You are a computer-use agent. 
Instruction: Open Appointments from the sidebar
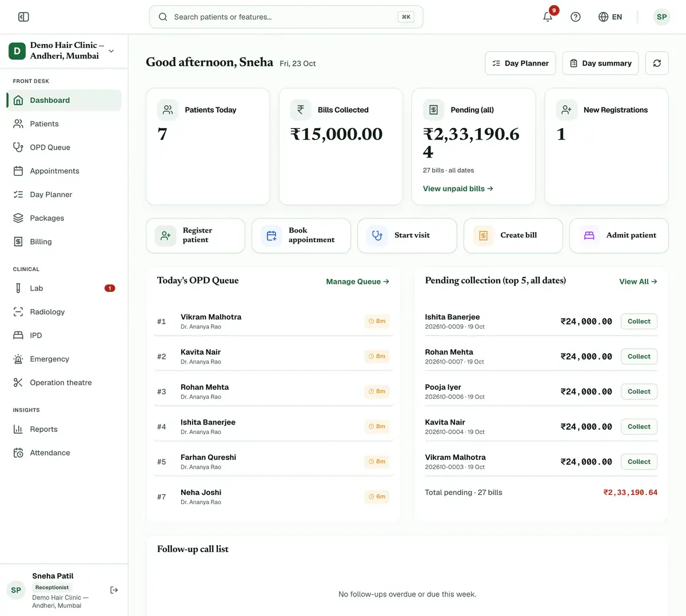64,171
